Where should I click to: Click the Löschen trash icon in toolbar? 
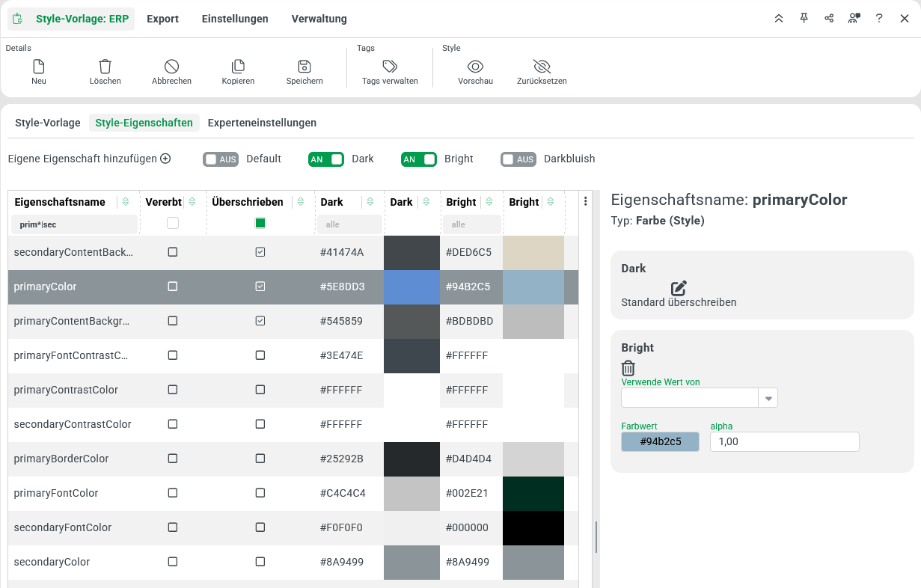pos(105,67)
